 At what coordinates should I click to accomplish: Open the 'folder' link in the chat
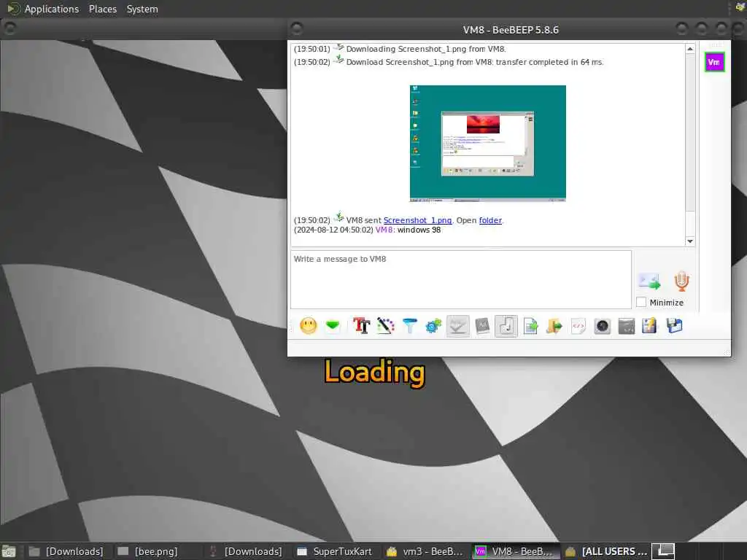point(490,220)
